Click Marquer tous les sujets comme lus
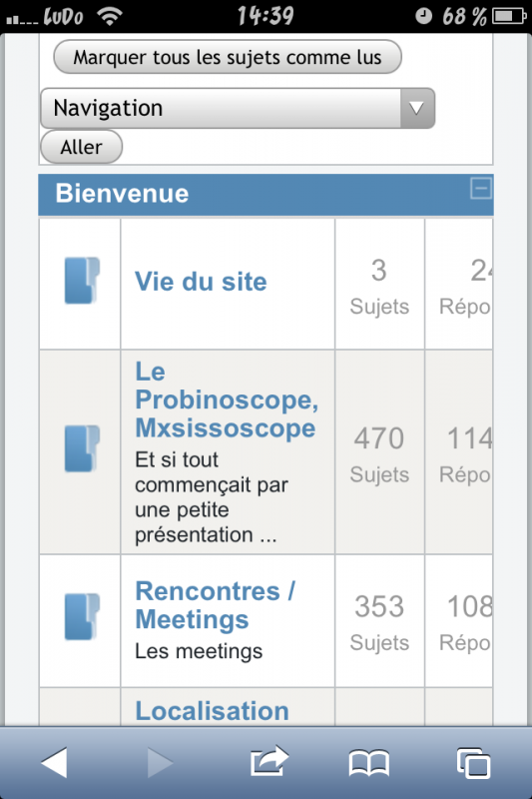532x799 pixels. pyautogui.click(x=228, y=57)
